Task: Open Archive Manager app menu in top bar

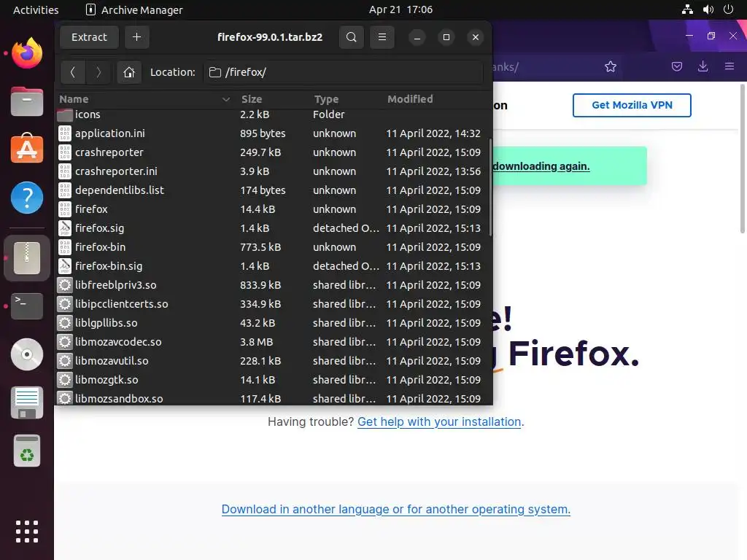Action: [134, 9]
